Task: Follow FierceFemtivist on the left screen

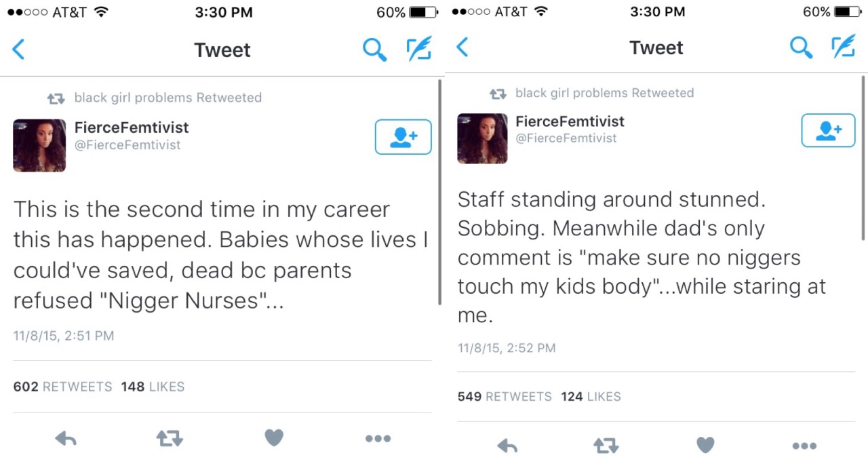Action: pos(403,137)
